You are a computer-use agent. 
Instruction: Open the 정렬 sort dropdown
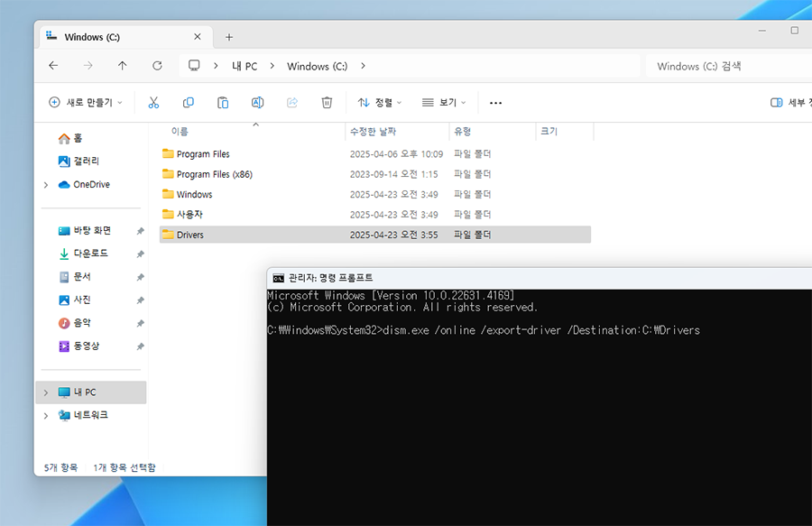[380, 103]
